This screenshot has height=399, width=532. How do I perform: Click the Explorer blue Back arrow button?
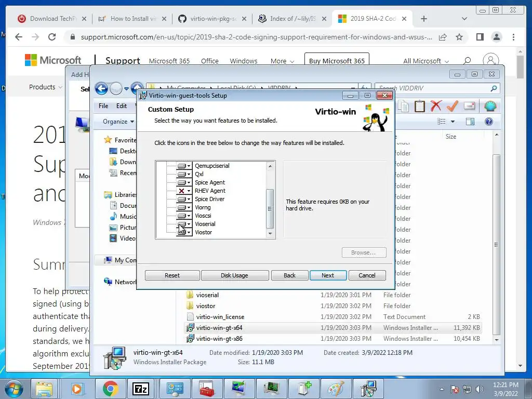101,88
